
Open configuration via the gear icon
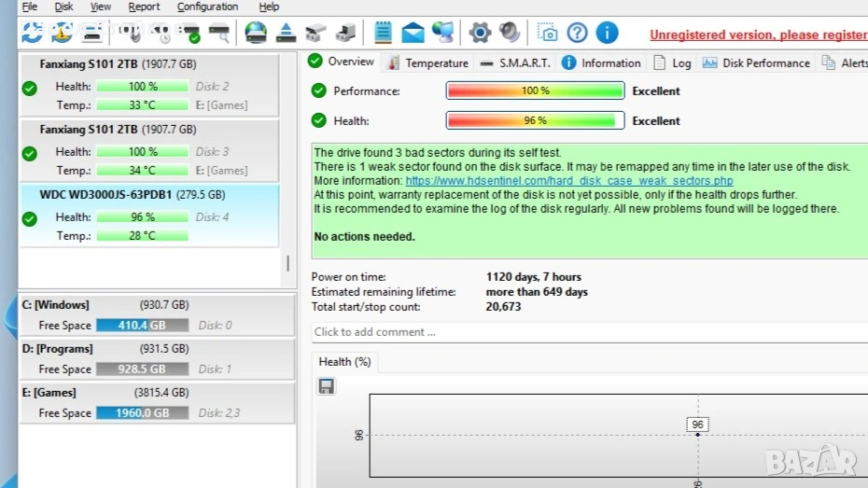coord(480,34)
